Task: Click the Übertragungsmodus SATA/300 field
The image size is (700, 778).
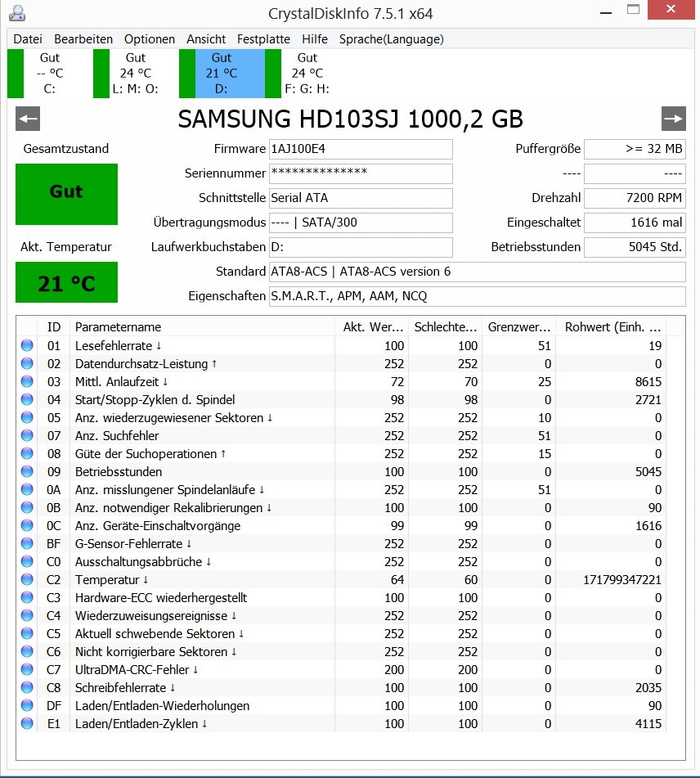Action: click(x=361, y=223)
